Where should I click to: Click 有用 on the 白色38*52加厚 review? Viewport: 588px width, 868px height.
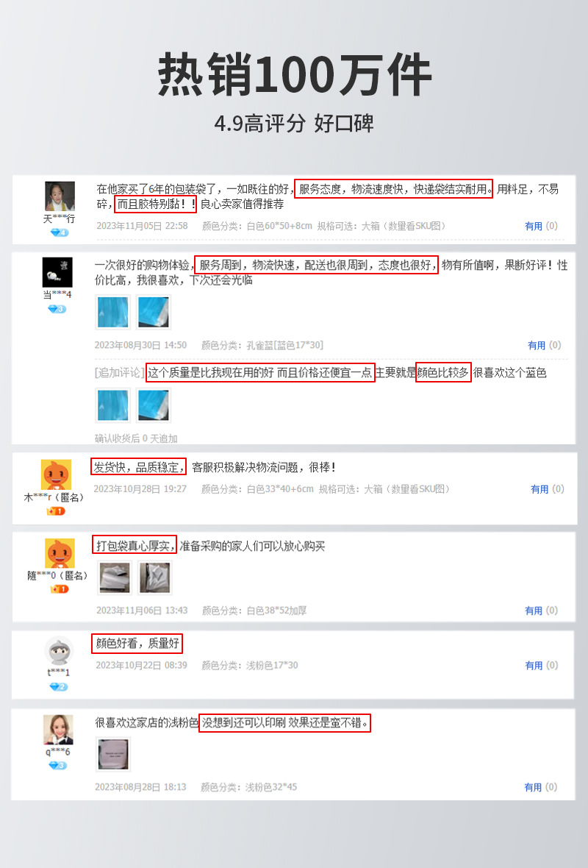click(533, 611)
